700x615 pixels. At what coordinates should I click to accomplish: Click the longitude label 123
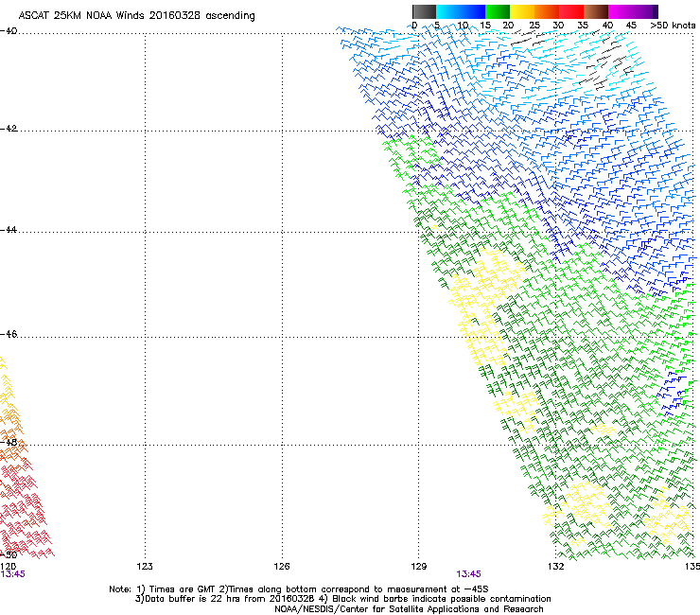coord(145,567)
